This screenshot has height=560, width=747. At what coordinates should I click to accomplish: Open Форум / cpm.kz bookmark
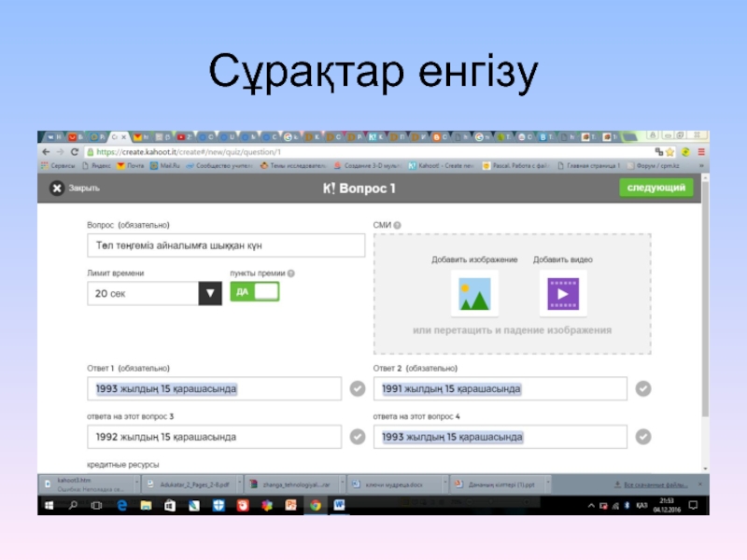(653, 166)
